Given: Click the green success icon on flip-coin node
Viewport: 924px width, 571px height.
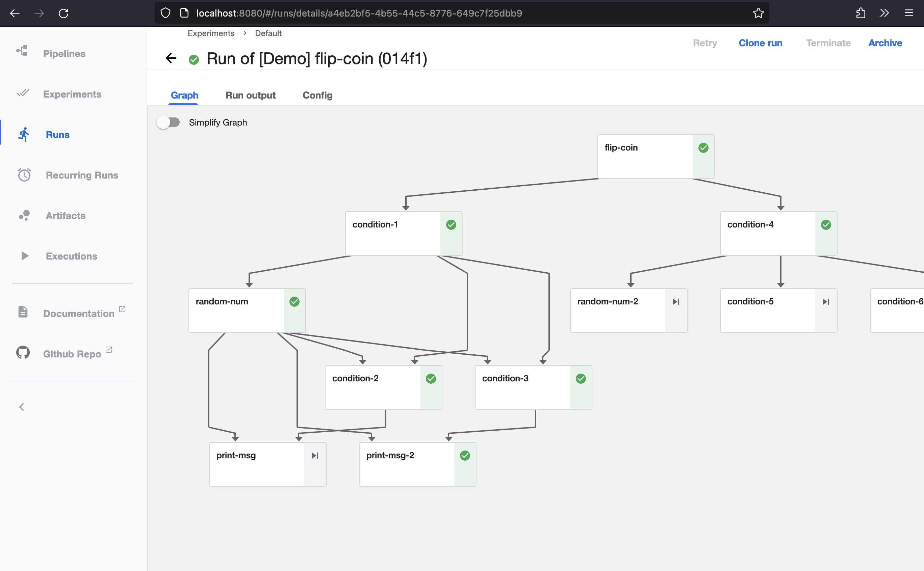Looking at the screenshot, I should point(703,148).
